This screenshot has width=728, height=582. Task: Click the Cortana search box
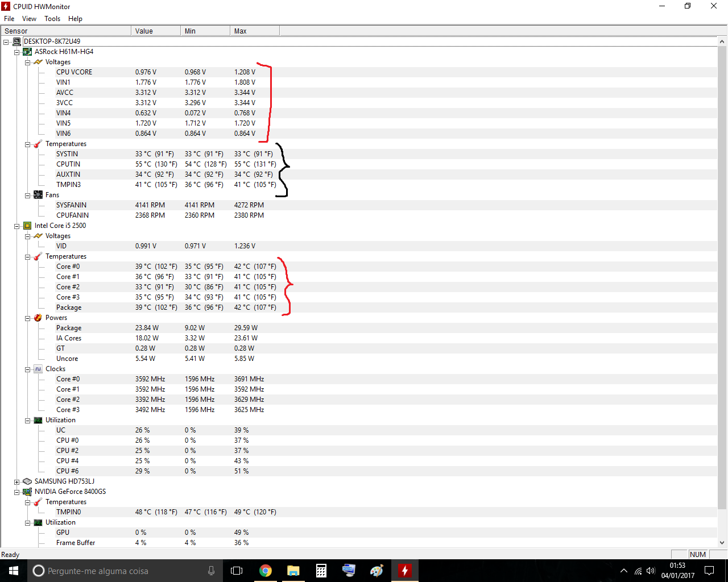125,571
